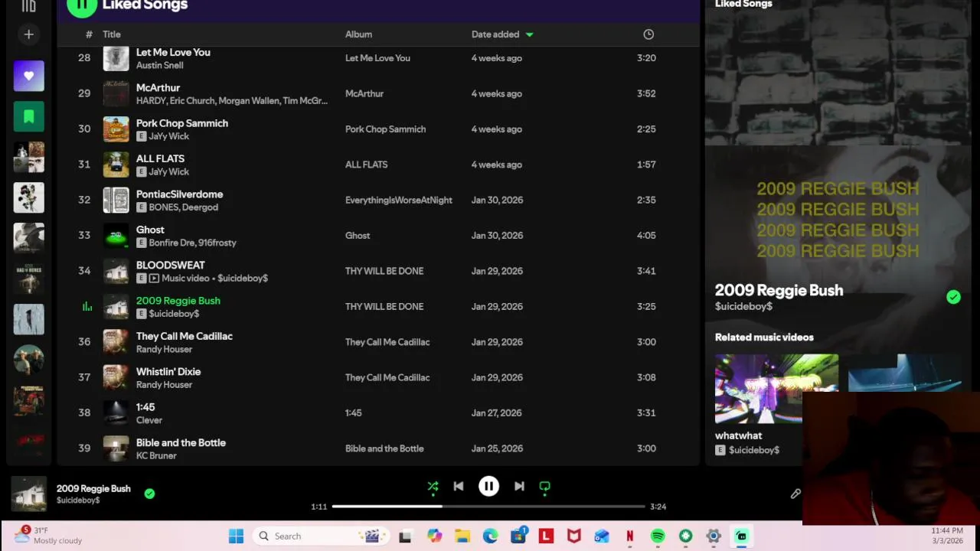Pause playback in the bottom player bar
This screenshot has width=980, height=551.
(x=488, y=486)
